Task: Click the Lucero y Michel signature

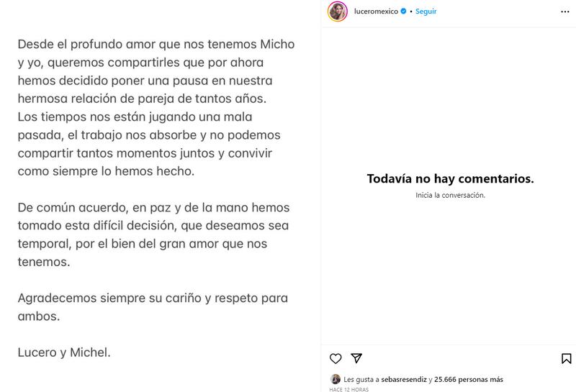Action: 64,352
